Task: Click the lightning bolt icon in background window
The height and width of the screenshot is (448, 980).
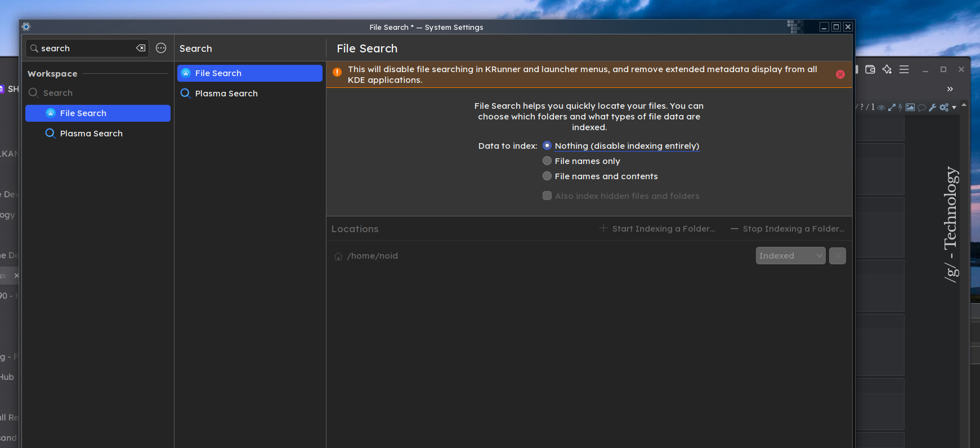Action: click(x=900, y=108)
